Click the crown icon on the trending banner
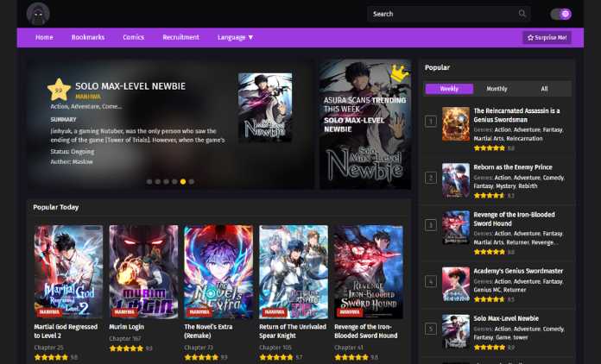Screen dimensions: 601x364 click(x=399, y=73)
